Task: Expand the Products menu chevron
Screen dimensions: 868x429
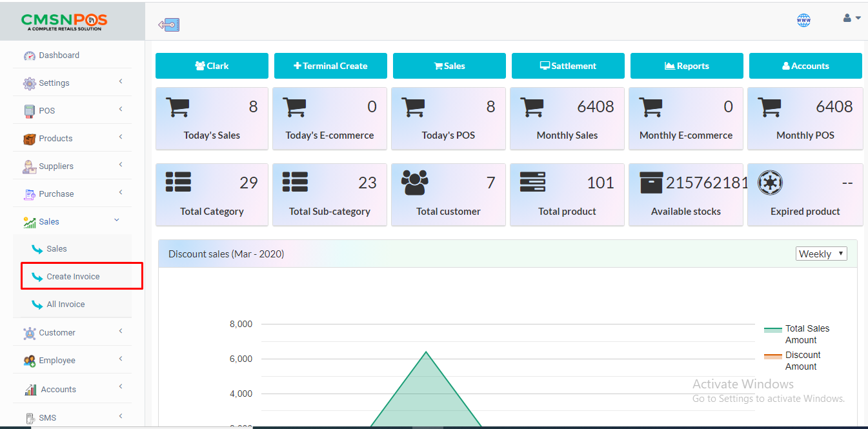Action: pos(121,137)
